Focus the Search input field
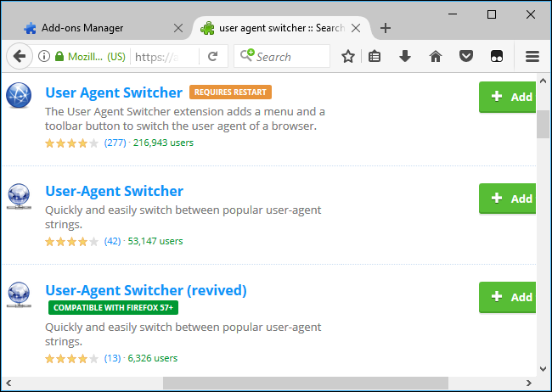The image size is (552, 392). pyautogui.click(x=282, y=56)
